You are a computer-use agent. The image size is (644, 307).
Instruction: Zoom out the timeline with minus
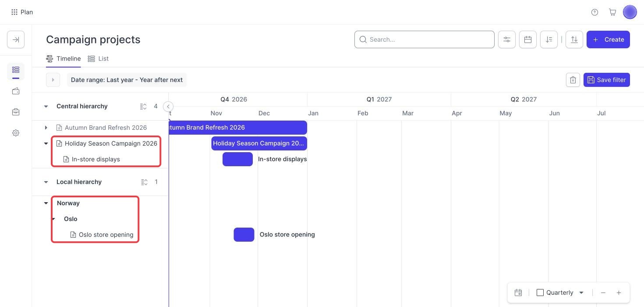(x=603, y=293)
